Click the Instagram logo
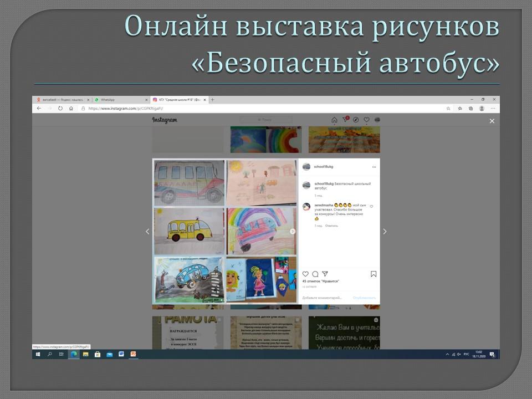 click(x=165, y=120)
